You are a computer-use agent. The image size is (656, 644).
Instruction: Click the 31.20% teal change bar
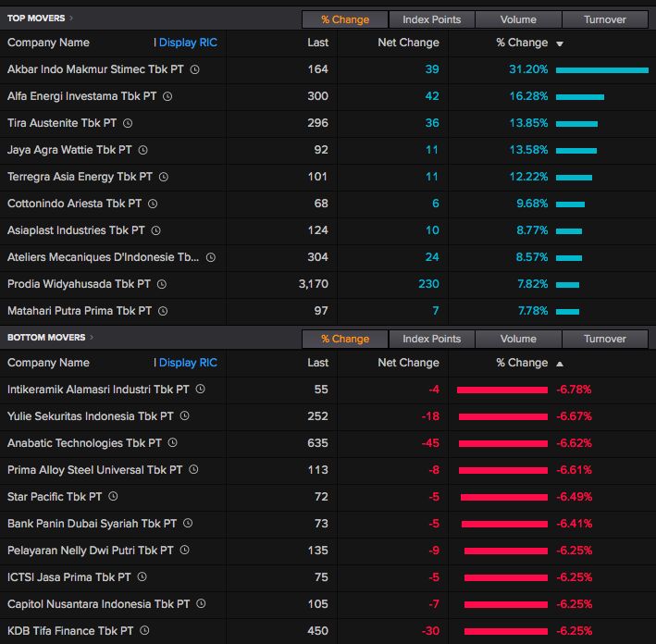pos(602,70)
